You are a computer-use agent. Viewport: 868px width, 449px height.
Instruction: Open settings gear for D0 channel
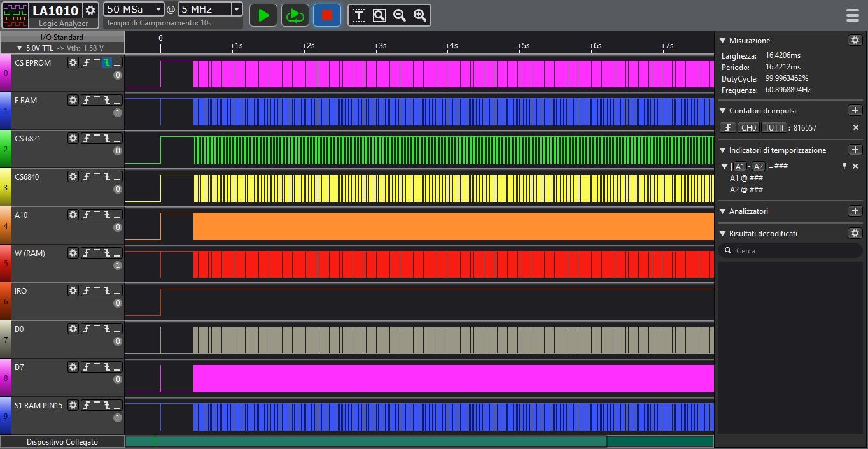(73, 329)
